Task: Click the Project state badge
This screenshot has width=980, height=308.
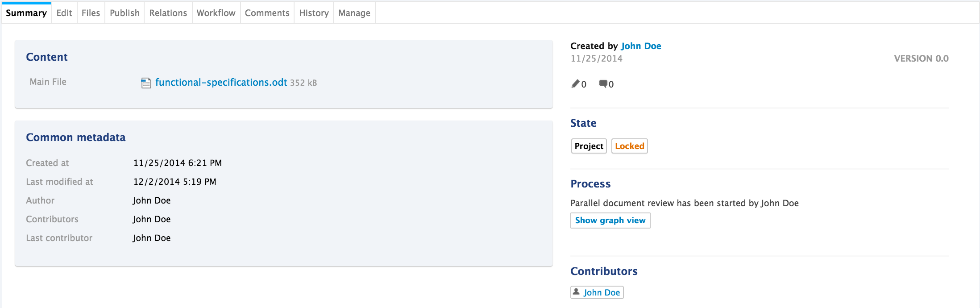Action: (589, 146)
